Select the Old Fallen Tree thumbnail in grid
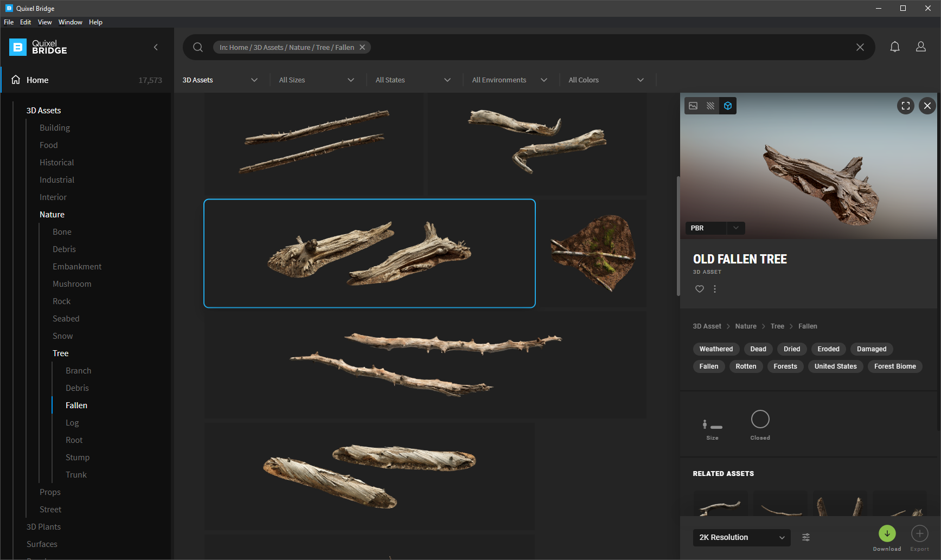The height and width of the screenshot is (560, 941). coord(369,253)
